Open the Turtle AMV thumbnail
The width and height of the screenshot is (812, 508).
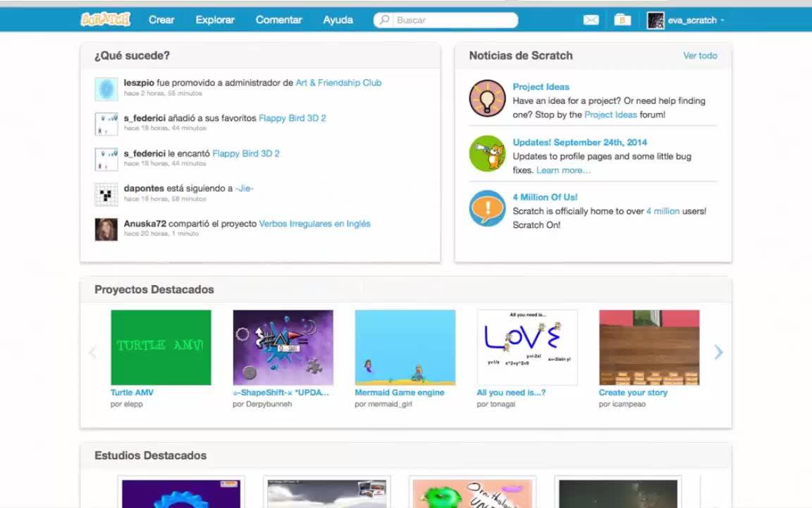(161, 347)
